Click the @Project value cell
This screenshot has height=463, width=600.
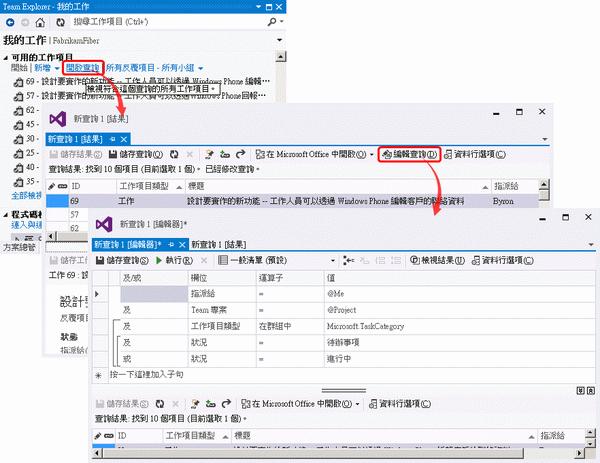pos(460,310)
